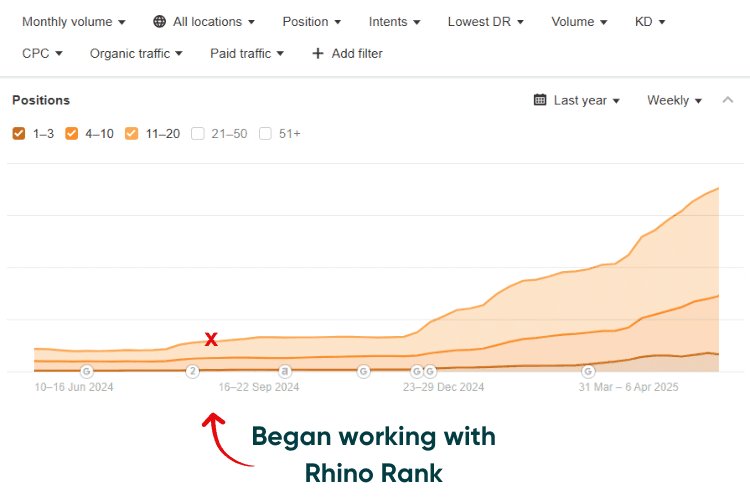The width and height of the screenshot is (750, 500).
Task: Click the marker labeled 2 on the timeline
Action: (192, 371)
